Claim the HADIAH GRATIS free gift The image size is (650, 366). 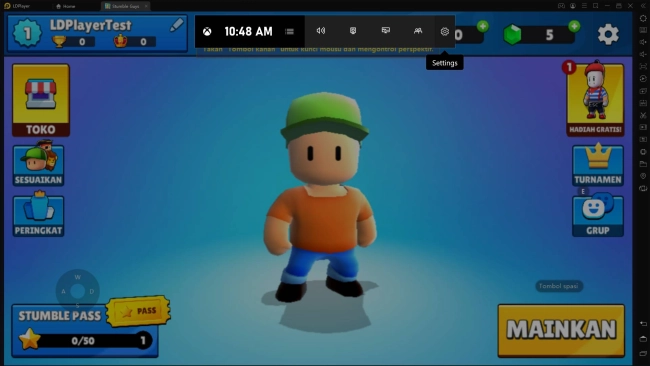click(x=595, y=99)
